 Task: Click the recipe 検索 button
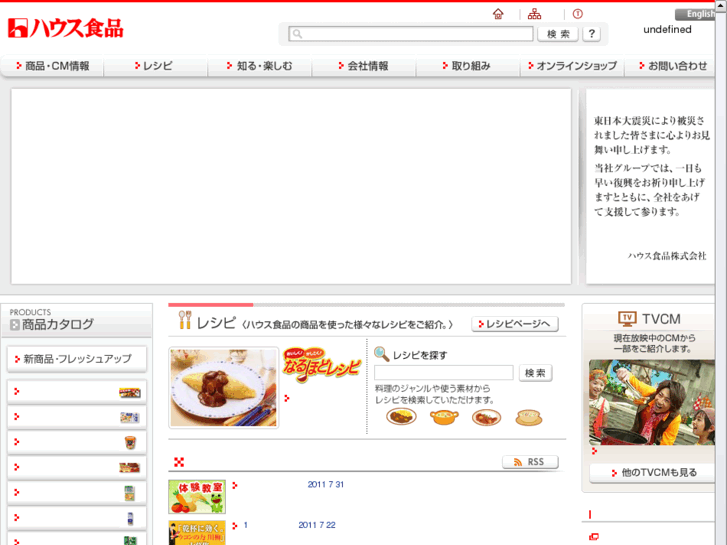tap(536, 372)
